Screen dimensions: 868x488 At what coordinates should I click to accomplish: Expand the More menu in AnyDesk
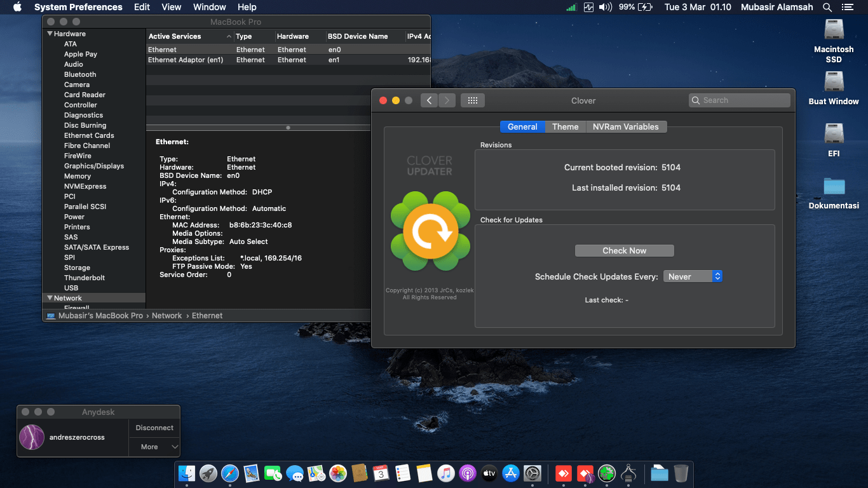tap(154, 447)
